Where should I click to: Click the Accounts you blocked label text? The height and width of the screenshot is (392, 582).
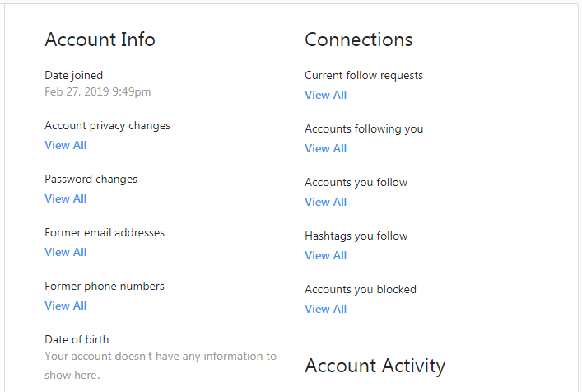point(361,290)
